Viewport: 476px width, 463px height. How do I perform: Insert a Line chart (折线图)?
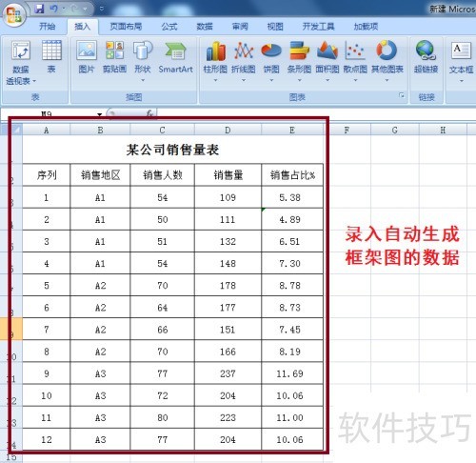click(x=244, y=60)
